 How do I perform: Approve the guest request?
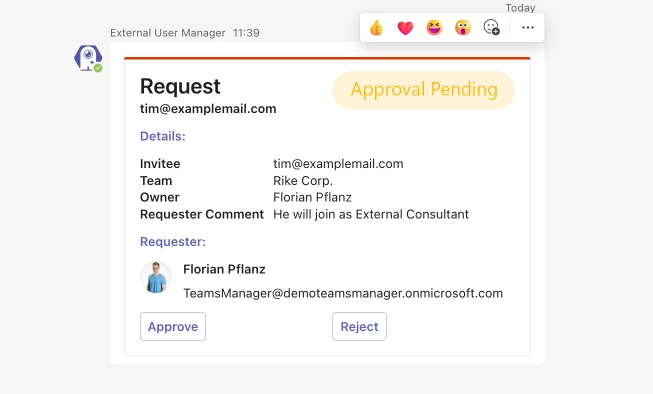(173, 327)
